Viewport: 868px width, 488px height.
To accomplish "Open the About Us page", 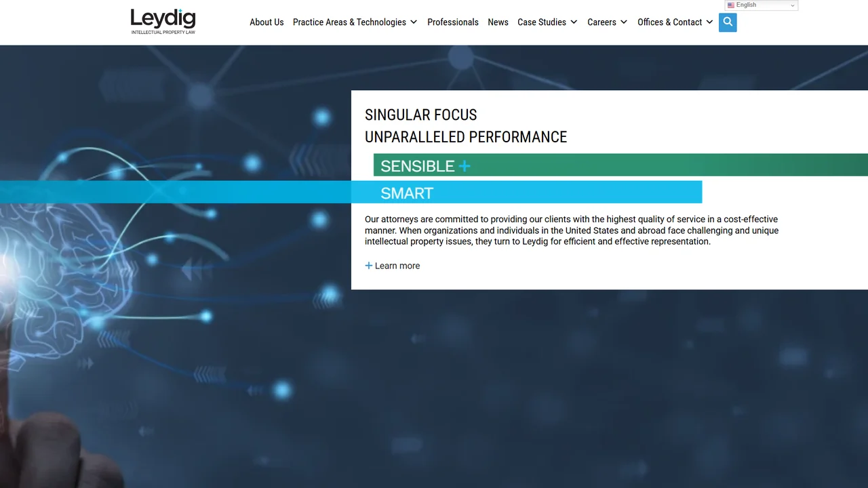I will pos(267,22).
